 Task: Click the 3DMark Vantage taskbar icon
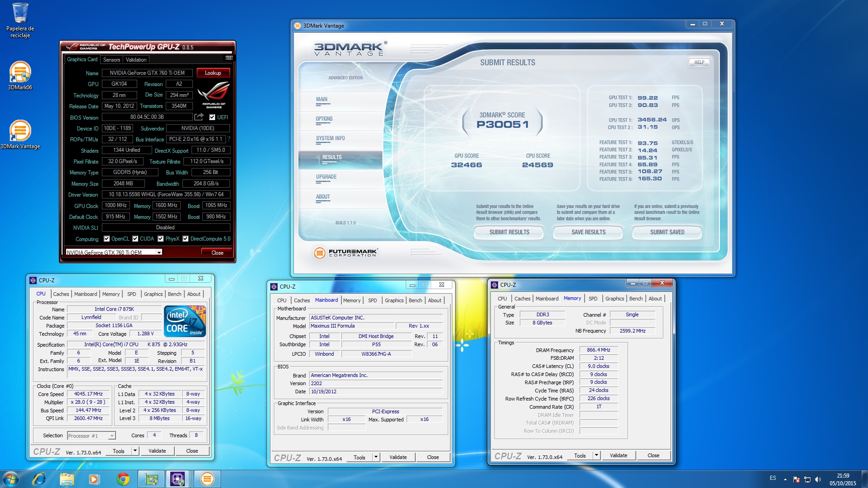pos(207,479)
